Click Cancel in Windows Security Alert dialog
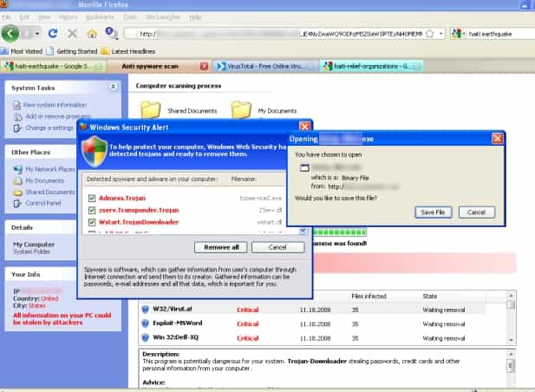535x392 pixels. [277, 247]
